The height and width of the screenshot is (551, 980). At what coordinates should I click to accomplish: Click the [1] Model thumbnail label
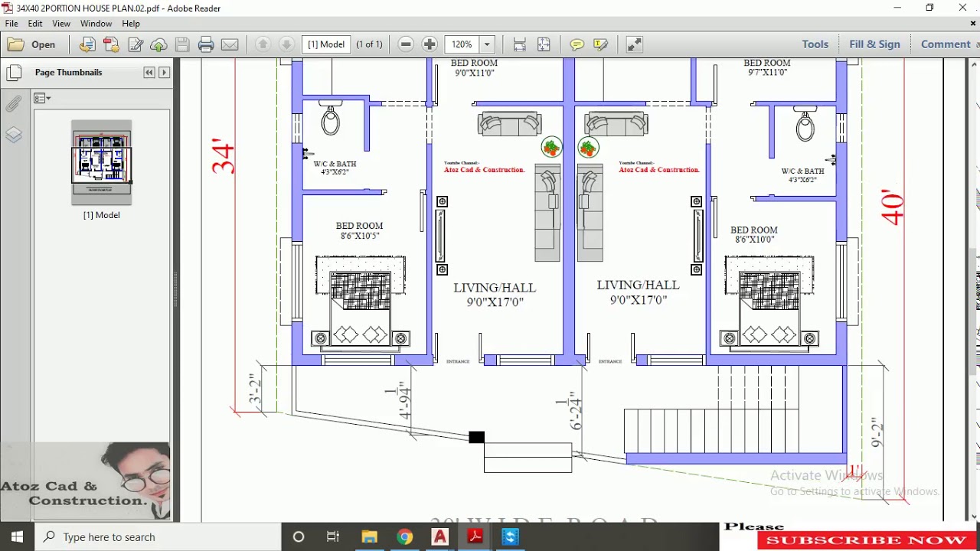pyautogui.click(x=102, y=215)
